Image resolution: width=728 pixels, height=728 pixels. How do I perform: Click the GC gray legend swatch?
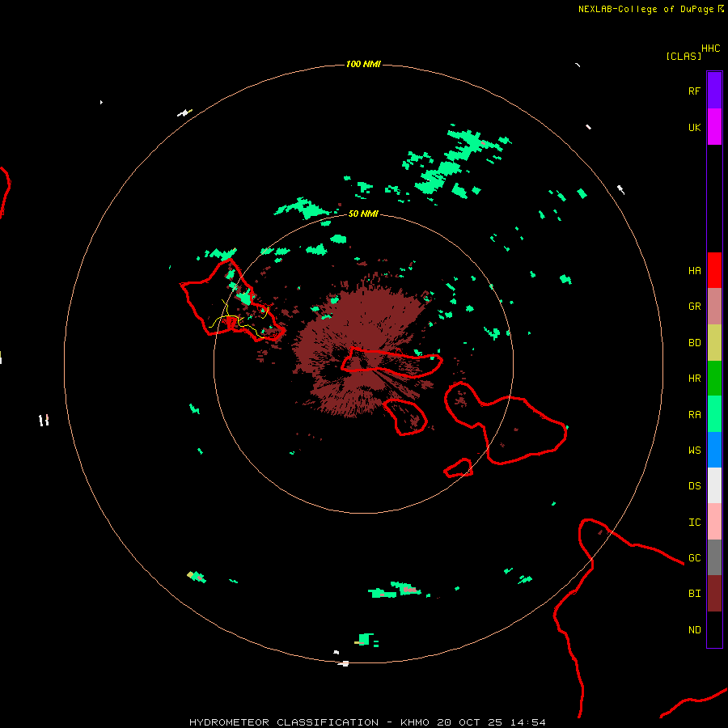click(x=714, y=557)
